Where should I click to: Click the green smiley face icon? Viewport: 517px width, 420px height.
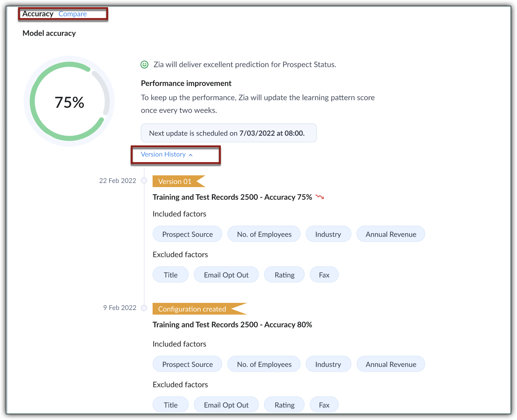(145, 65)
